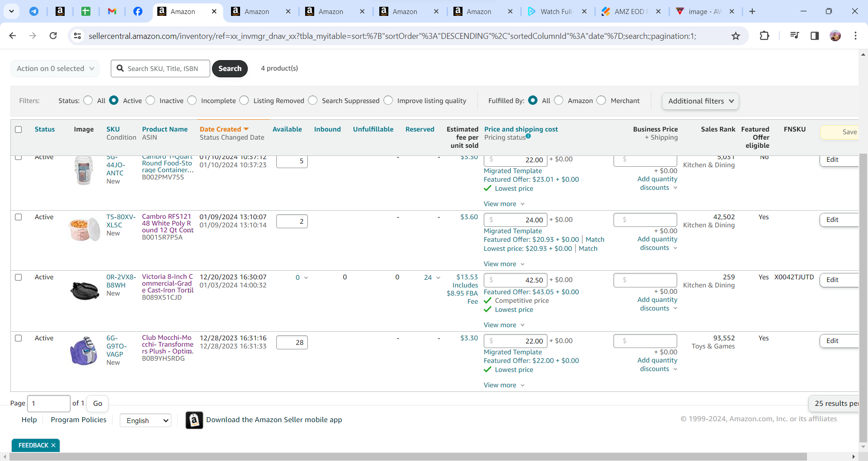This screenshot has width=868, height=461.
Task: Select the Inactive status filter
Action: tap(151, 100)
